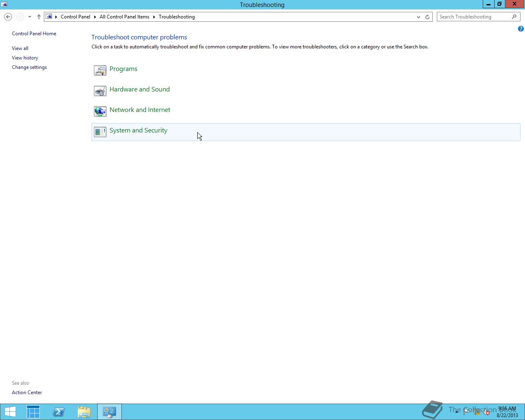Open the Start button on taskbar
525x420 pixels.
[10, 412]
